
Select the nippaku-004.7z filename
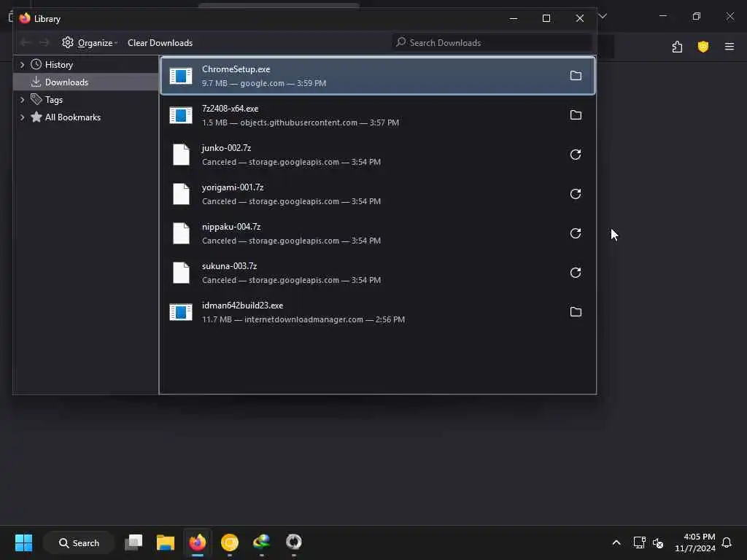pos(231,227)
